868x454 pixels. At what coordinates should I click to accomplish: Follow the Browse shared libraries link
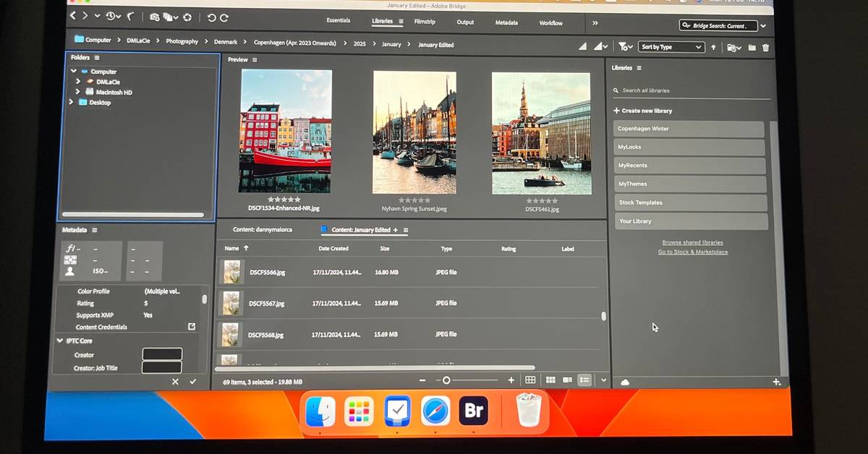(692, 243)
